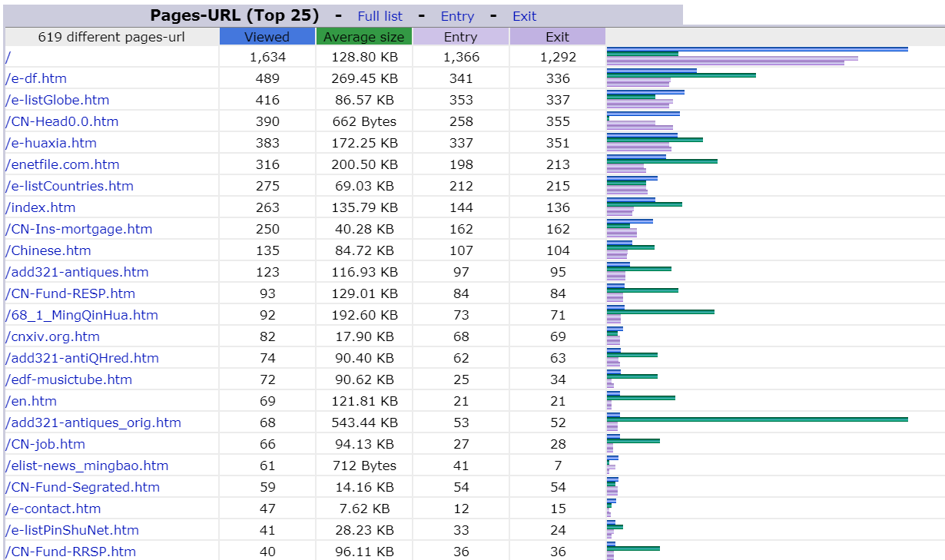Open the /e-listPinShuNet.htm link
The height and width of the screenshot is (560, 945).
(72, 530)
